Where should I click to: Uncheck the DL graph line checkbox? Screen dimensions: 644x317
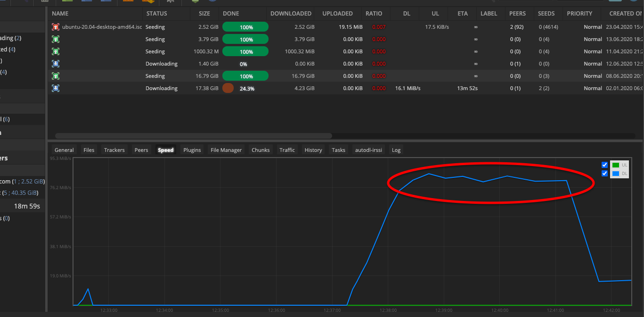tap(604, 174)
